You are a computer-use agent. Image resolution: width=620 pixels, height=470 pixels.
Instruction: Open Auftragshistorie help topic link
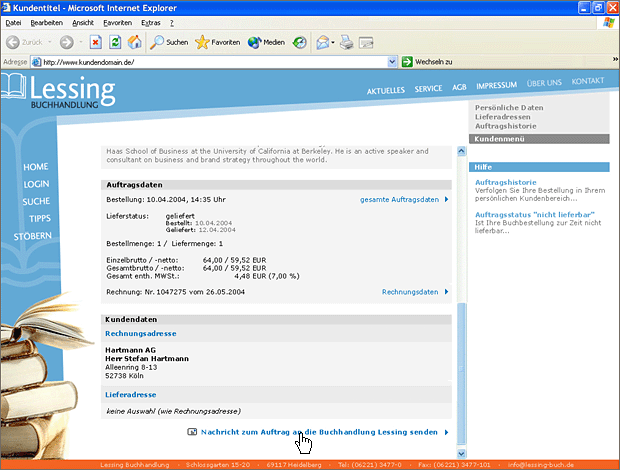pos(506,182)
